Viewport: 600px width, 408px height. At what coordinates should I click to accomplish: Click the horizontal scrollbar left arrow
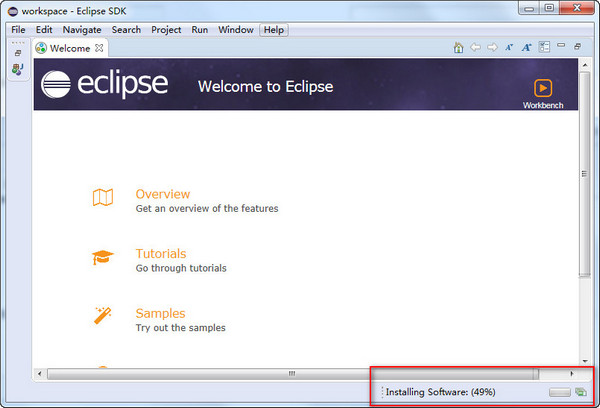[39, 374]
